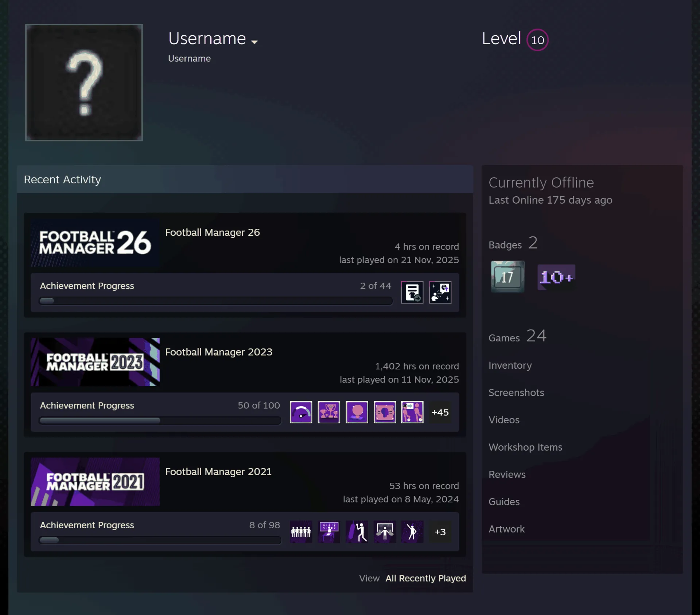Click the '50 of 100' achievement count text

pos(259,405)
